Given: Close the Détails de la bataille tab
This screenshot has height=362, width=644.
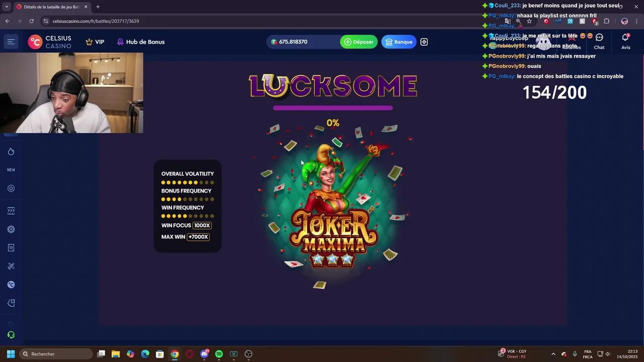Looking at the screenshot, I should point(86,7).
